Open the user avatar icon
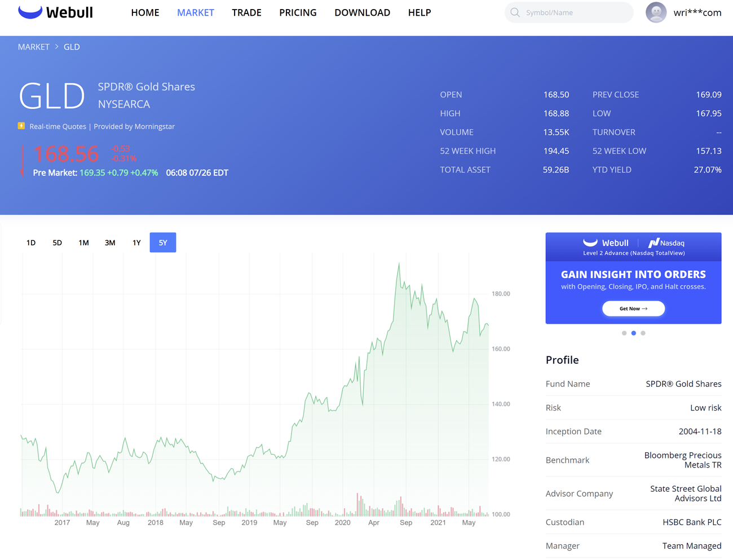The image size is (733, 560). tap(656, 12)
